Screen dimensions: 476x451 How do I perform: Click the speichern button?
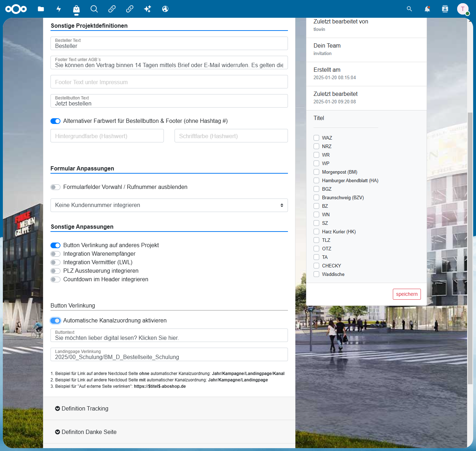click(x=407, y=294)
